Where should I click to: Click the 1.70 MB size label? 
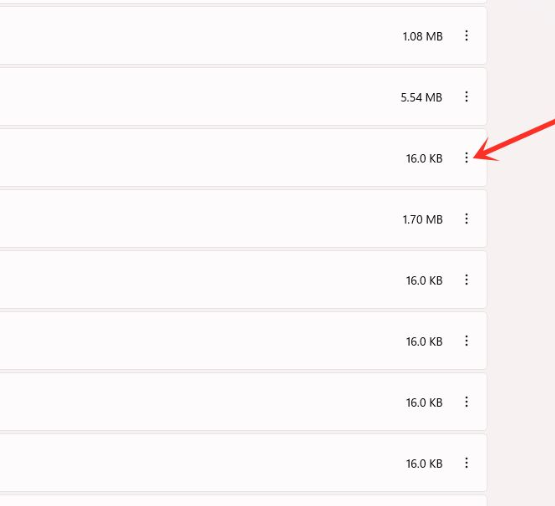point(423,219)
